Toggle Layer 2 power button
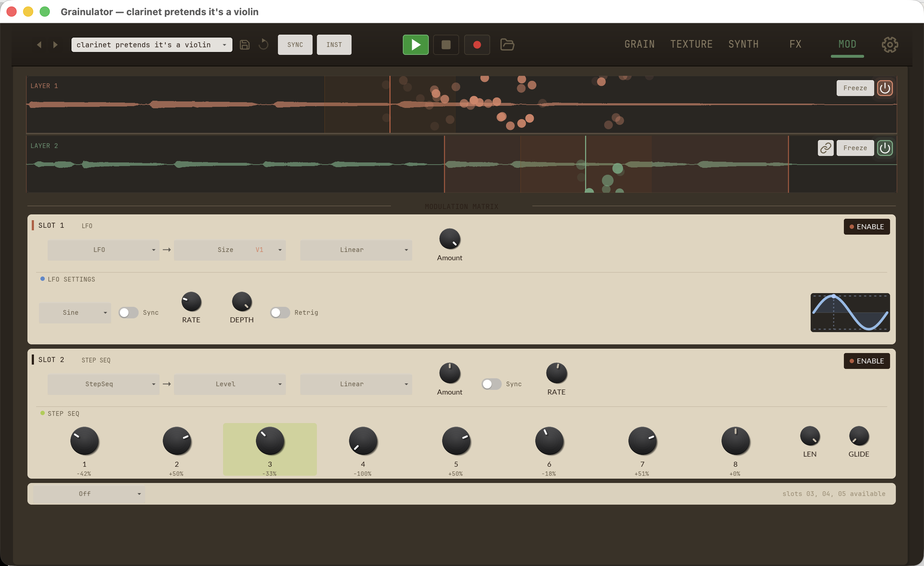This screenshot has width=924, height=566. click(x=885, y=148)
